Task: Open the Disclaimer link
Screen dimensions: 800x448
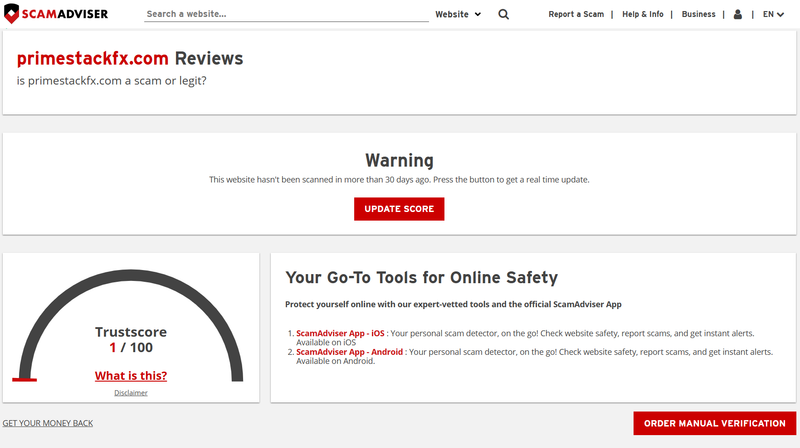Action: [131, 392]
